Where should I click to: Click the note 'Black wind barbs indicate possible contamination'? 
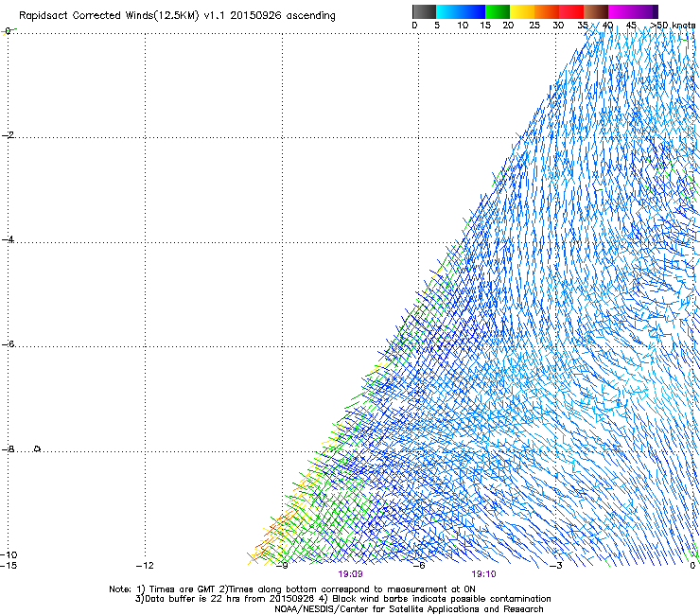click(x=442, y=599)
